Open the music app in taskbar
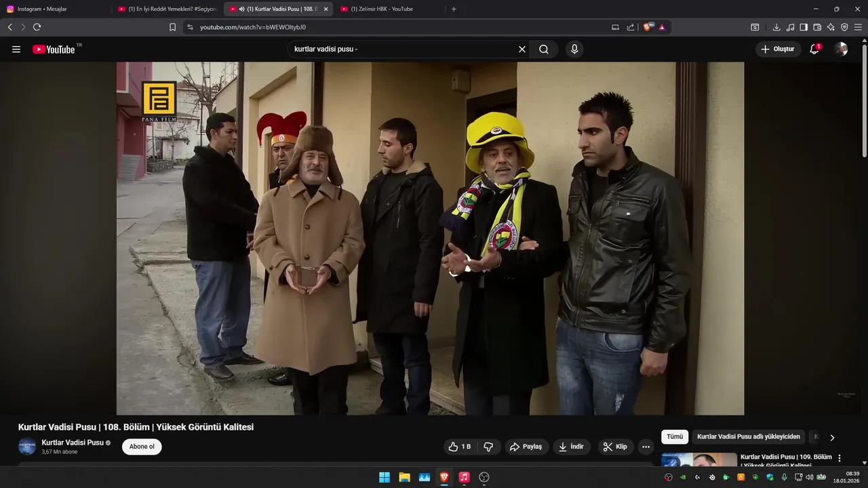868x488 pixels. pos(464,477)
